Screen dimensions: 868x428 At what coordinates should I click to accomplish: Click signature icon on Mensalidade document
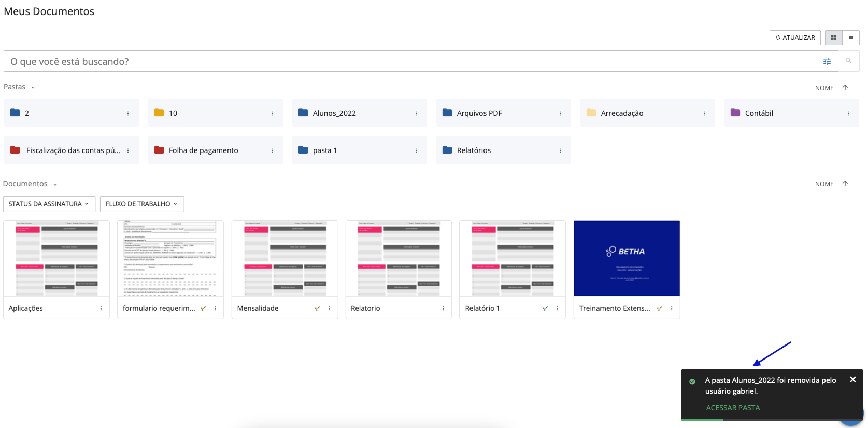pos(317,308)
